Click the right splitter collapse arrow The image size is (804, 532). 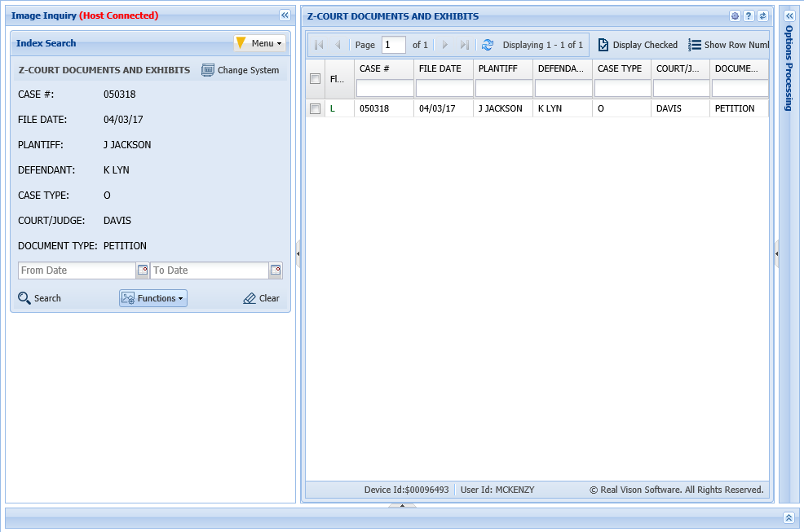(776, 253)
